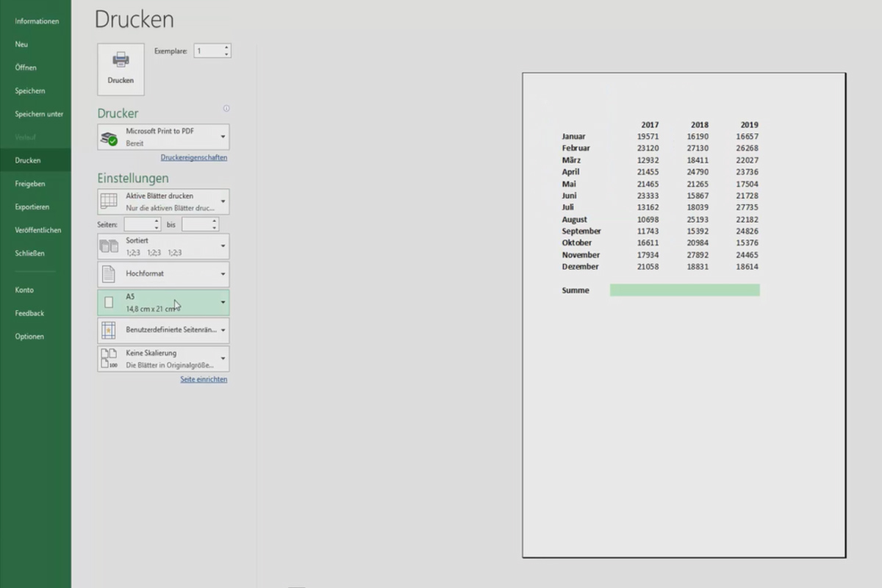Viewport: 882px width, 588px height.
Task: Click the Microsoft Print to PDF printer icon
Action: pyautogui.click(x=110, y=136)
